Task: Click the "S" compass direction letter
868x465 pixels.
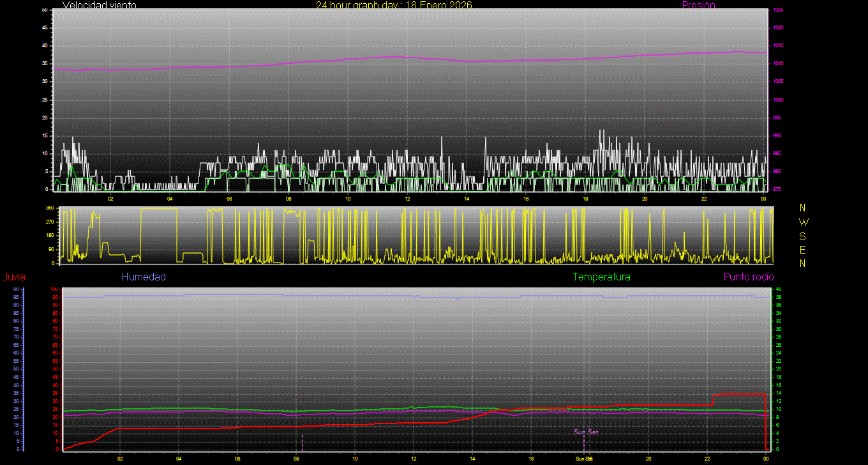Action: point(803,236)
